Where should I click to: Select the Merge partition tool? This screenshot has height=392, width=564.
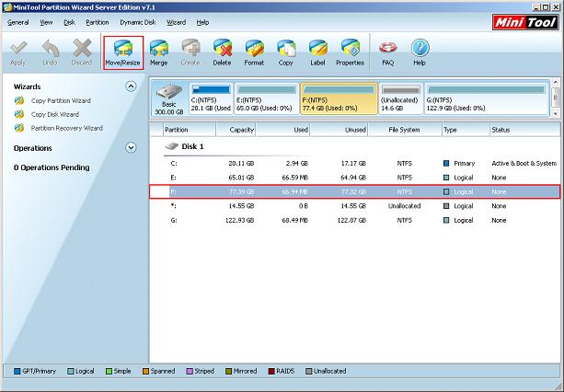158,52
